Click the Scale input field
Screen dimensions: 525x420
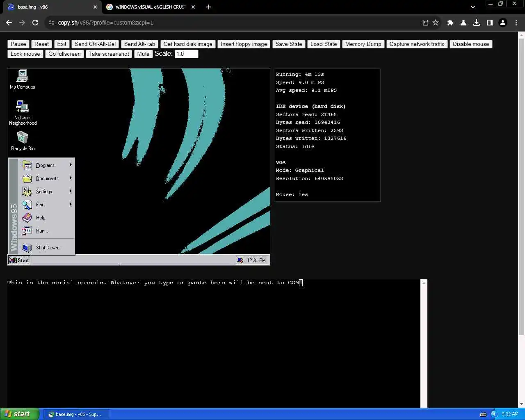point(187,54)
